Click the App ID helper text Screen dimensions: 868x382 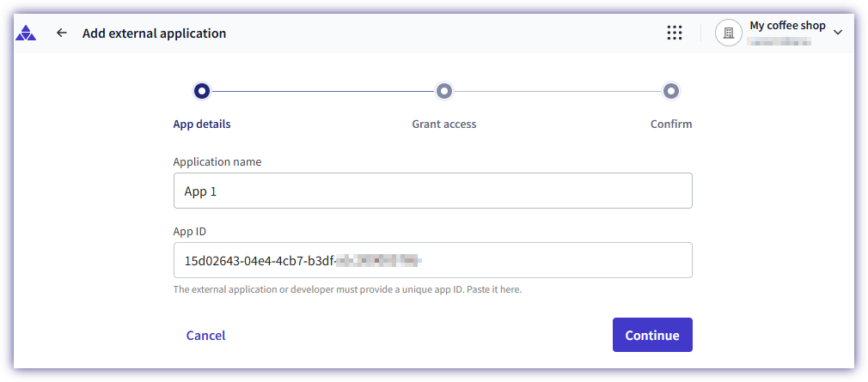(348, 289)
